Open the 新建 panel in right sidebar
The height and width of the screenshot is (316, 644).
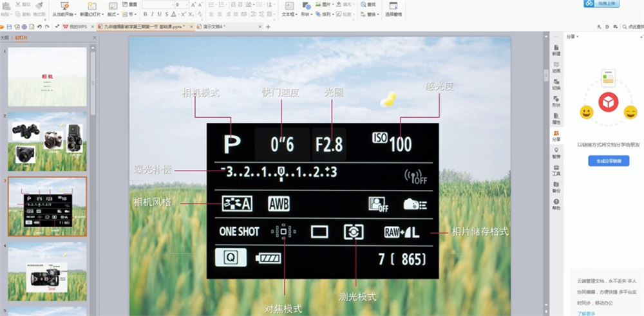point(556,50)
